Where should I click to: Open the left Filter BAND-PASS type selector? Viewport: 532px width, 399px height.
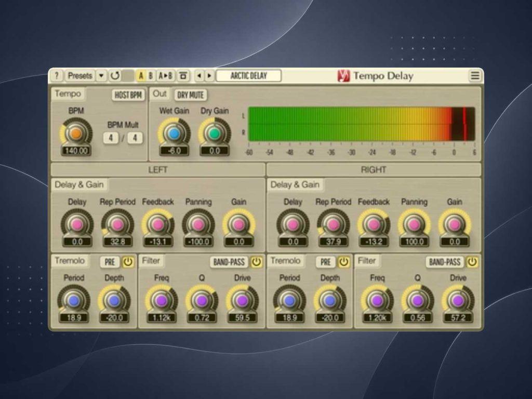click(x=229, y=262)
